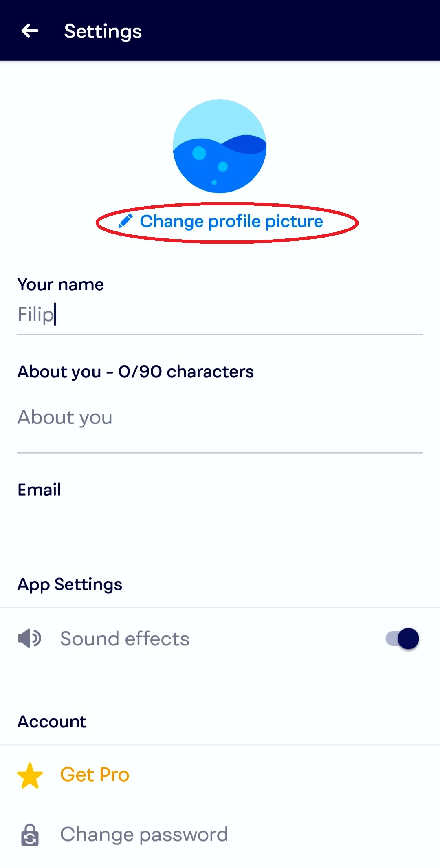Tap the lock icon beside Change password
440x868 pixels.
(x=30, y=835)
